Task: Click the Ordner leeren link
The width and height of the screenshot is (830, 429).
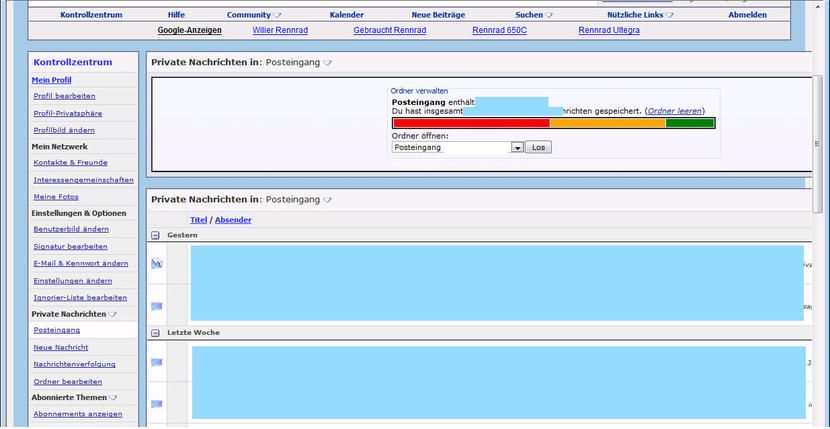Action: point(675,111)
